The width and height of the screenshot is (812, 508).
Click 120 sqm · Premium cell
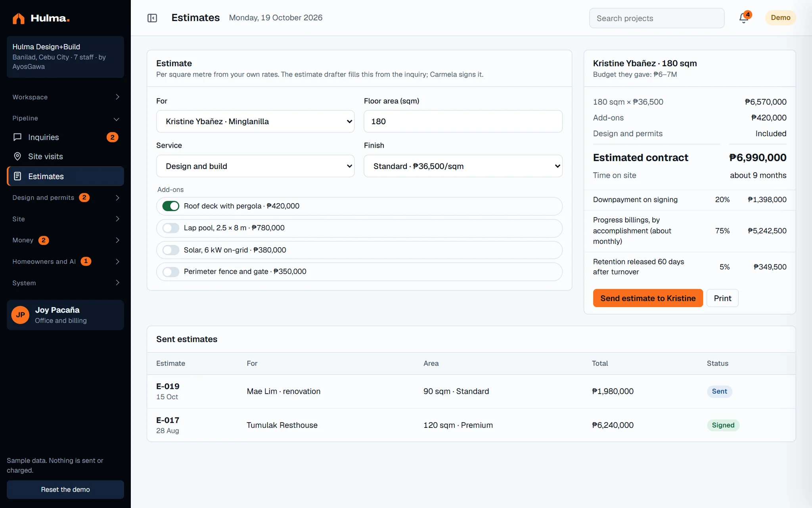tap(458, 425)
